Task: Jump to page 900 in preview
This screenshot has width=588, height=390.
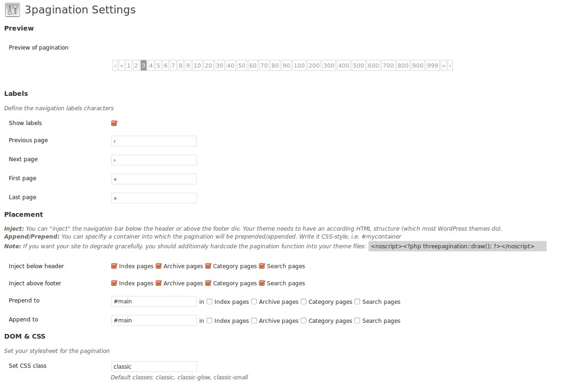Action: pos(418,66)
